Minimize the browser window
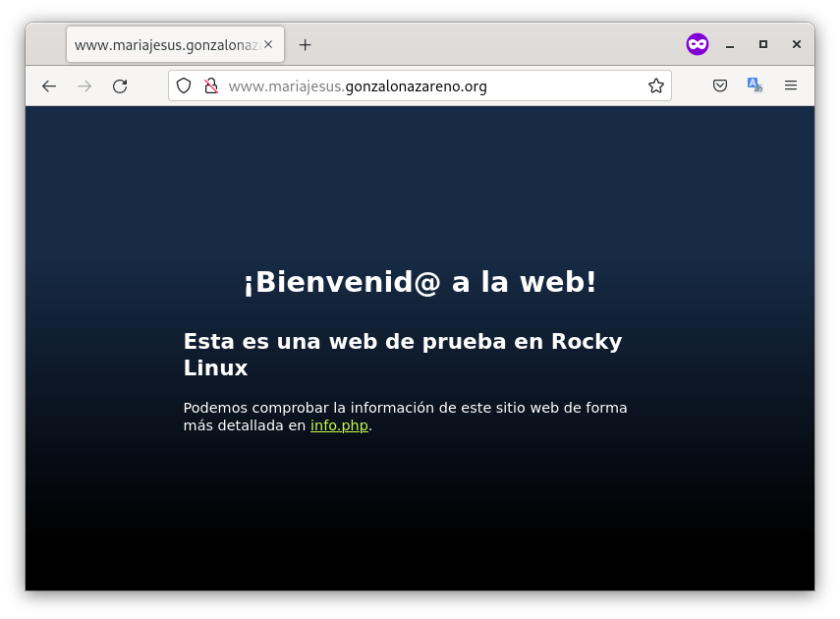 730,45
